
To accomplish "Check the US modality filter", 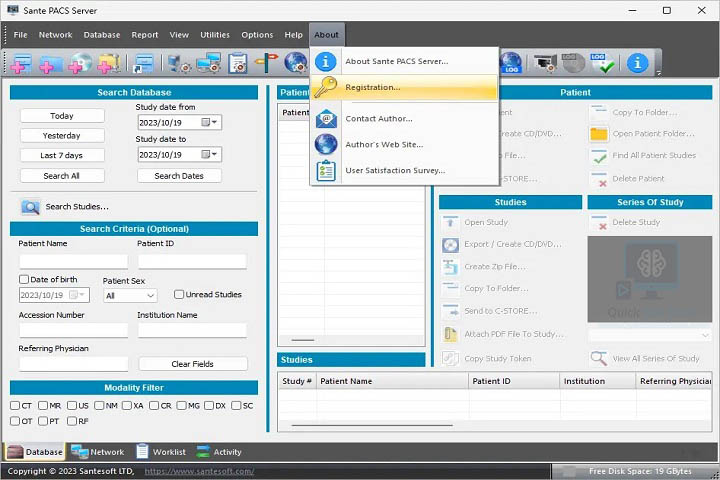I will click(x=72, y=406).
